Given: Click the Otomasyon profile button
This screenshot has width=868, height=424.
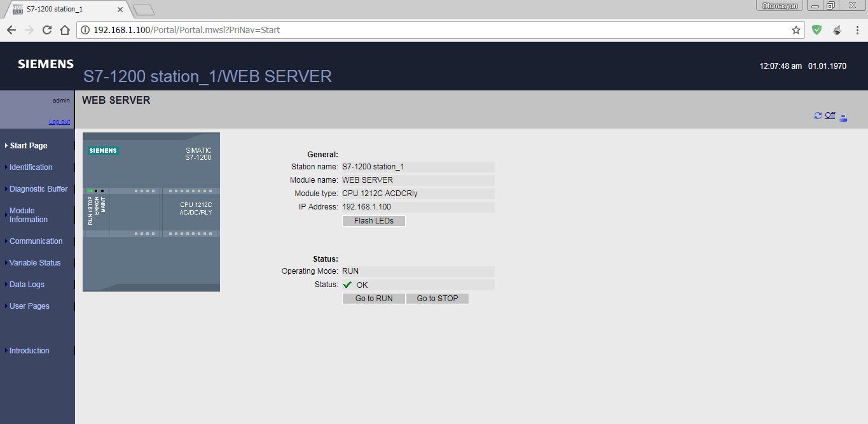Looking at the screenshot, I should [x=780, y=6].
